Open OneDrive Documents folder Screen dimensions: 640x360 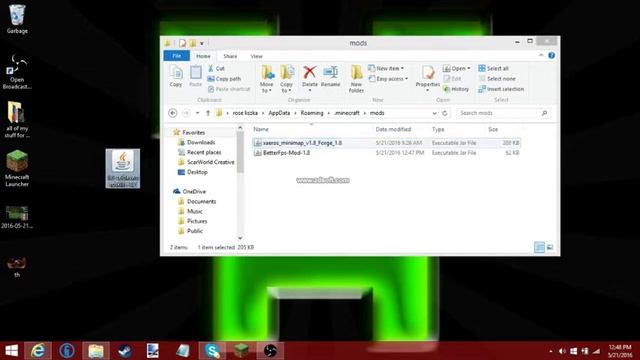201,201
